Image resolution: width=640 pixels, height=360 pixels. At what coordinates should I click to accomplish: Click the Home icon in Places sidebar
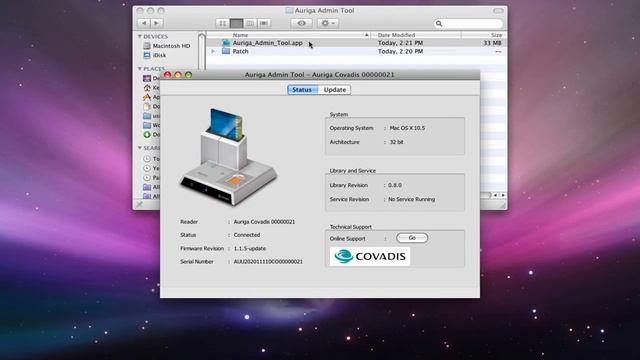click(x=147, y=87)
